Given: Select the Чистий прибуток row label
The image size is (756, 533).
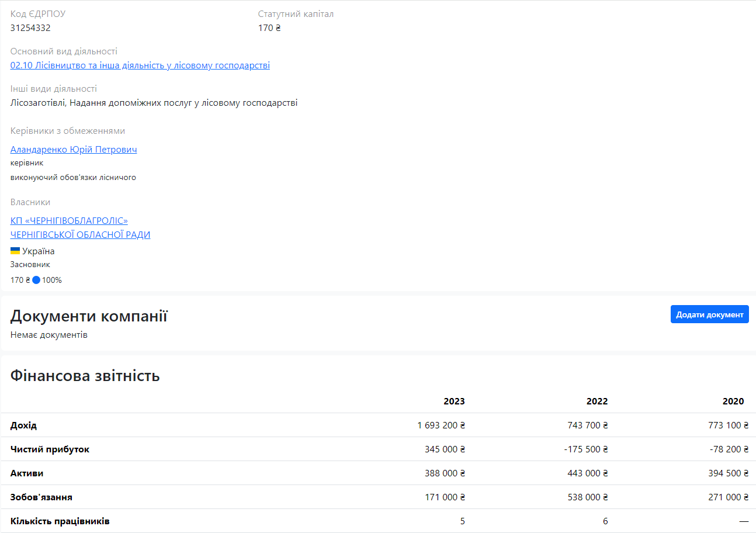Looking at the screenshot, I should (50, 449).
